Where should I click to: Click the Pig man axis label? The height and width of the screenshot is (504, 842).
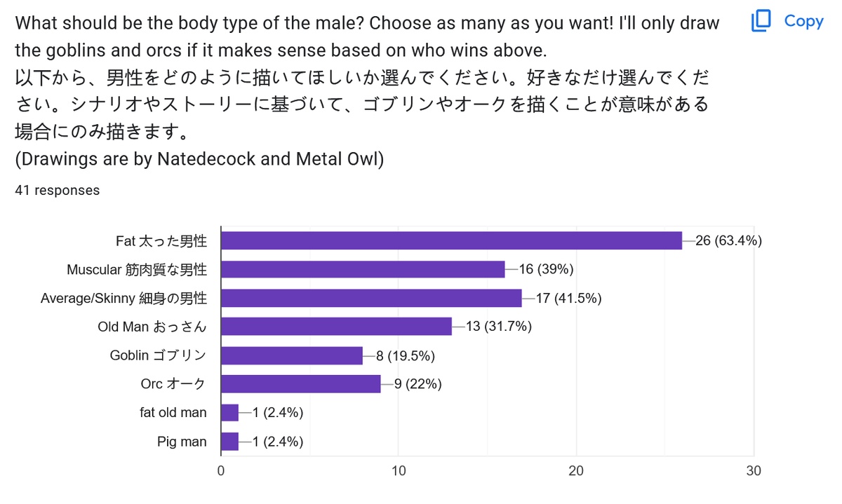pyautogui.click(x=182, y=442)
